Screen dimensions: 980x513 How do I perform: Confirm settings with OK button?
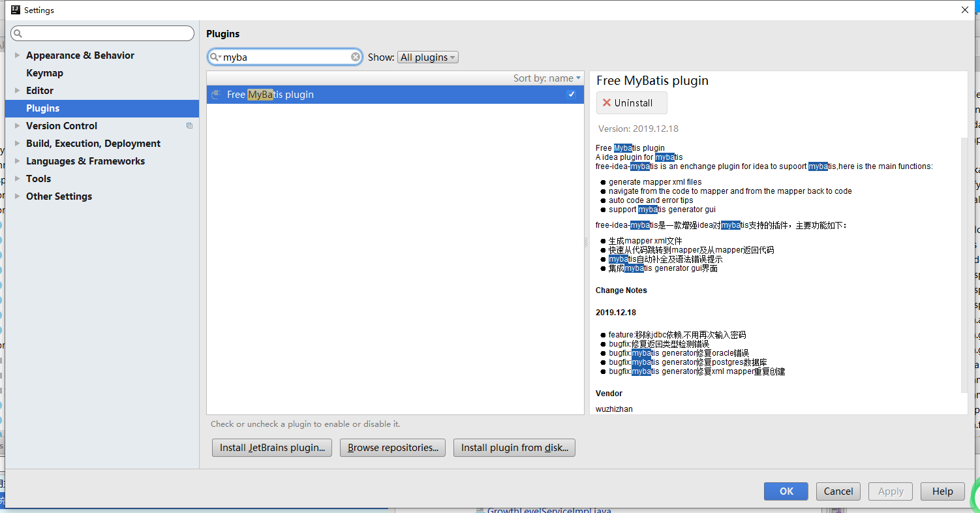[x=786, y=491]
